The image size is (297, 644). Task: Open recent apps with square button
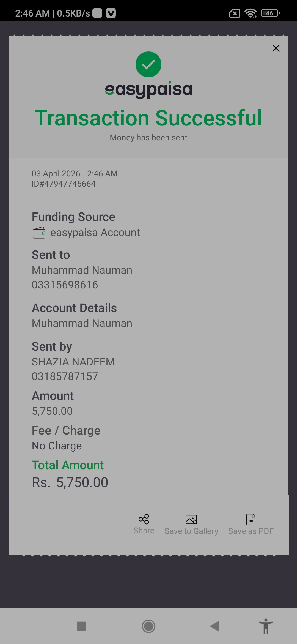[x=81, y=626]
